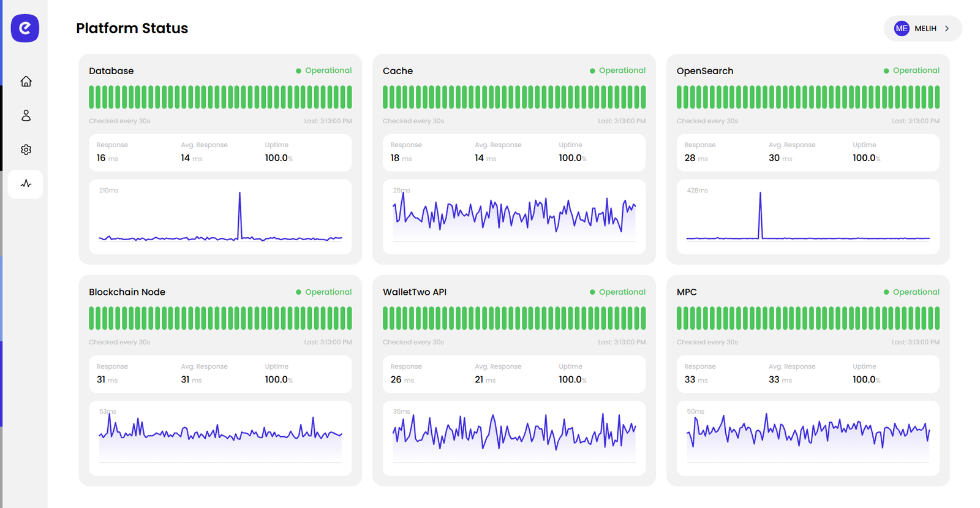Click Database response value 16 ms
Screen dimensions: 980x508
point(107,158)
